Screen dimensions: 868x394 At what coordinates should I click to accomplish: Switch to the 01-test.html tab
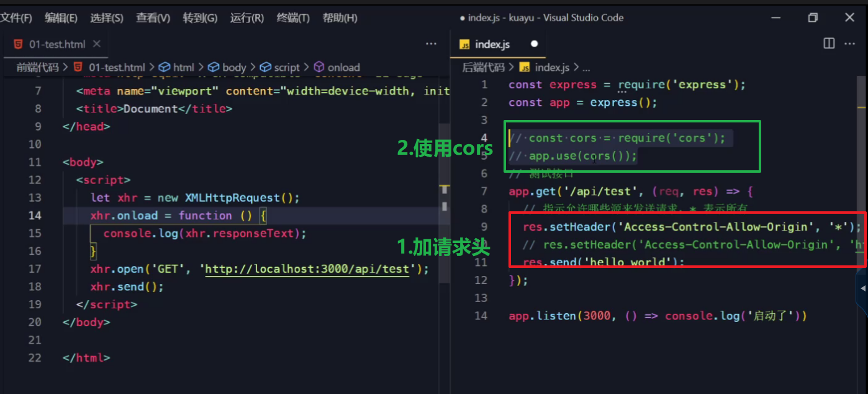coord(57,44)
